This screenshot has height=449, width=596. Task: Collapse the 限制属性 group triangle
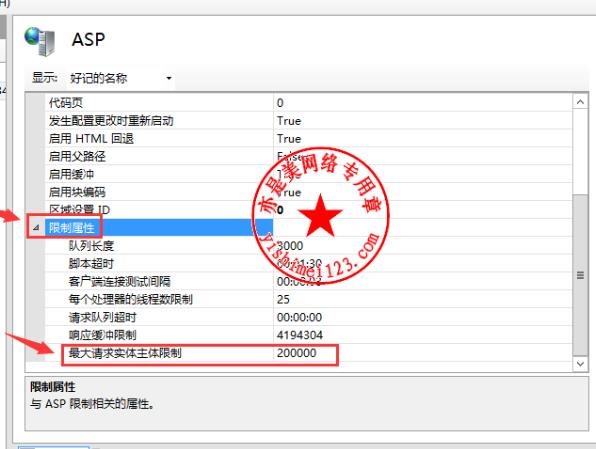pyautogui.click(x=36, y=228)
